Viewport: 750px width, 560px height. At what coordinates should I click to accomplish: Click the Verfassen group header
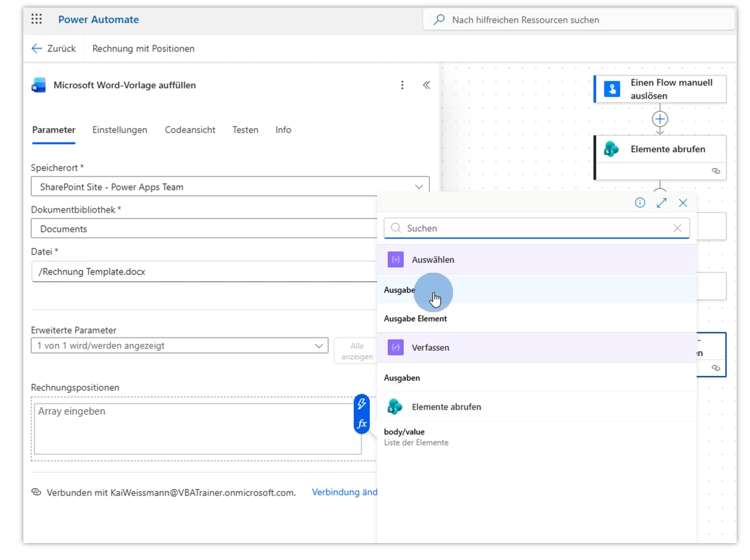[537, 347]
